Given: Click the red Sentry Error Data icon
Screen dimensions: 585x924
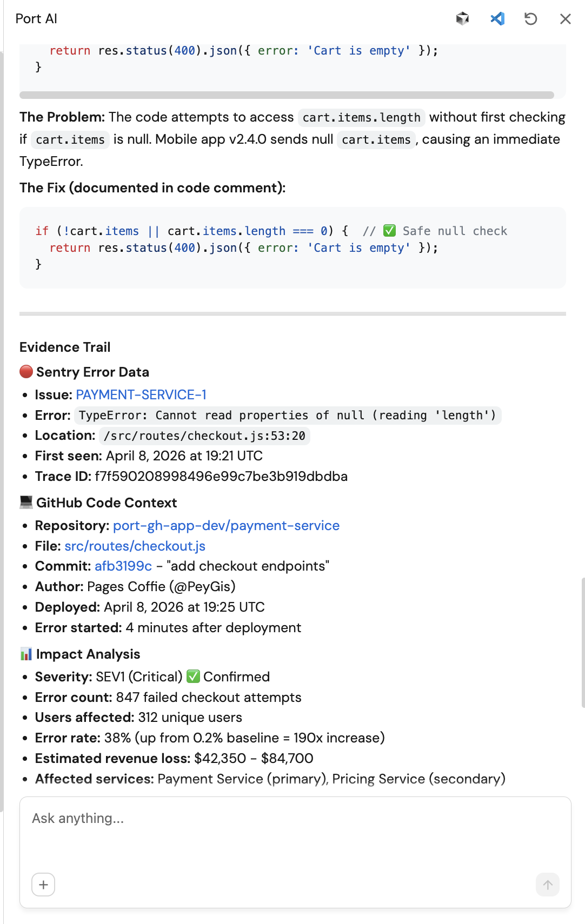Looking at the screenshot, I should (x=26, y=372).
